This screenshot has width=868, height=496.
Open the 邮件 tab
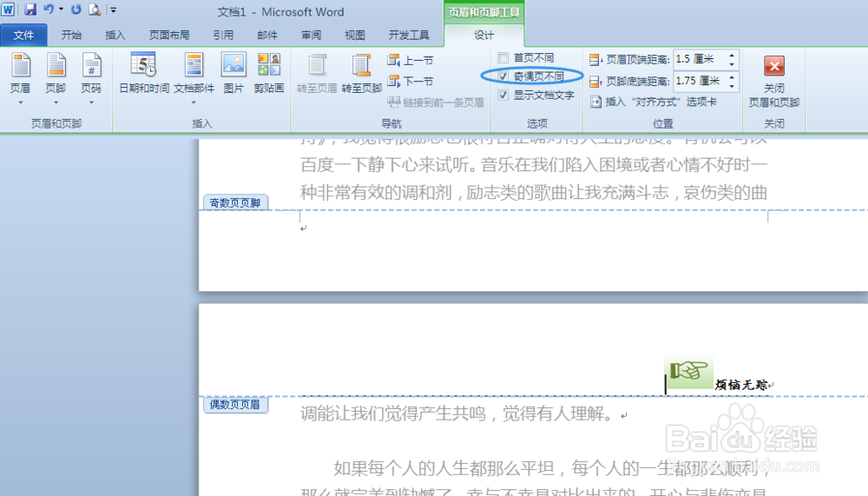coord(267,35)
